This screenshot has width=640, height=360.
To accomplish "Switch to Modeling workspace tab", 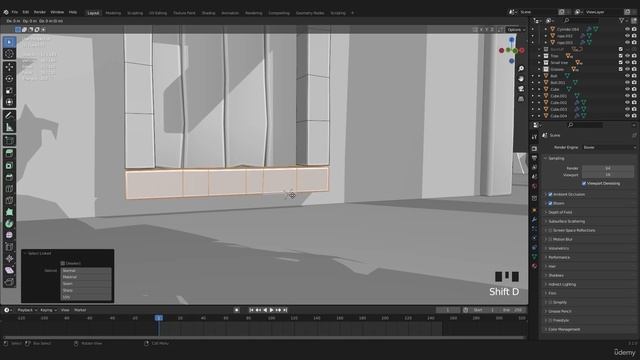I will (x=113, y=13).
